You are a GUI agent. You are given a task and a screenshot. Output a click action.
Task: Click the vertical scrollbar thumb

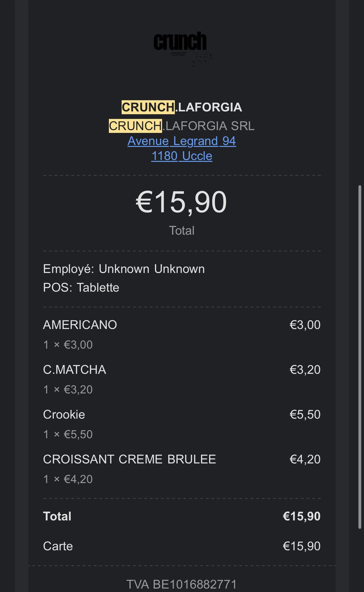point(360,357)
